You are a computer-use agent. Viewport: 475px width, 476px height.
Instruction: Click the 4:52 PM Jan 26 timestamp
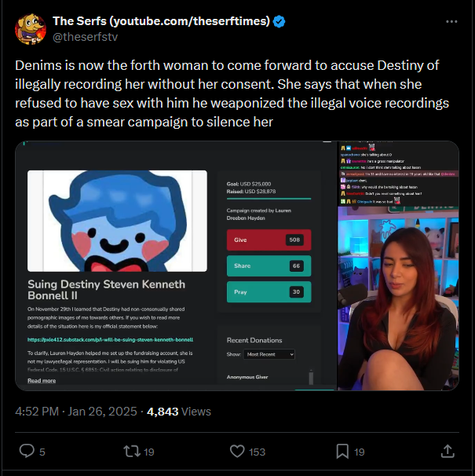tap(76, 412)
